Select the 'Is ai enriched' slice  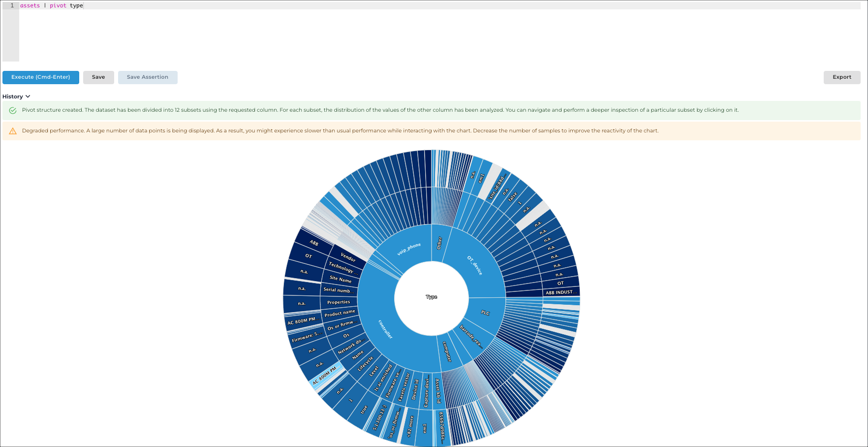pyautogui.click(x=383, y=378)
